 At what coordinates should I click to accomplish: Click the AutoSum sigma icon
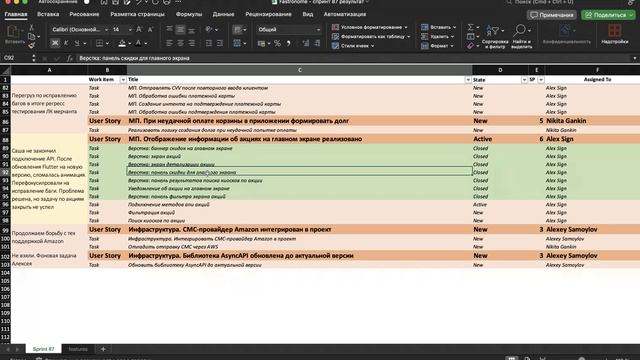coord(471,27)
